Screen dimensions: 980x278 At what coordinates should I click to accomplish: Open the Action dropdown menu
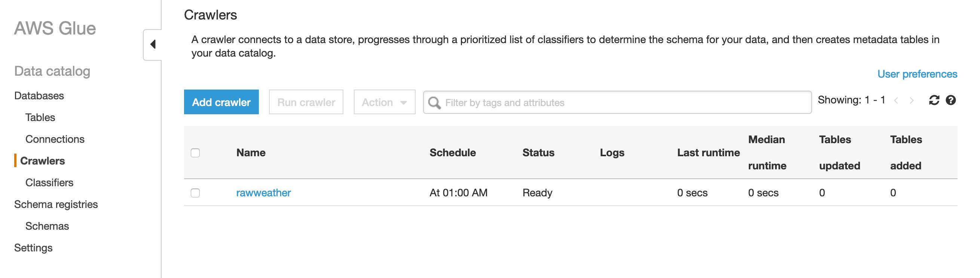coord(384,102)
